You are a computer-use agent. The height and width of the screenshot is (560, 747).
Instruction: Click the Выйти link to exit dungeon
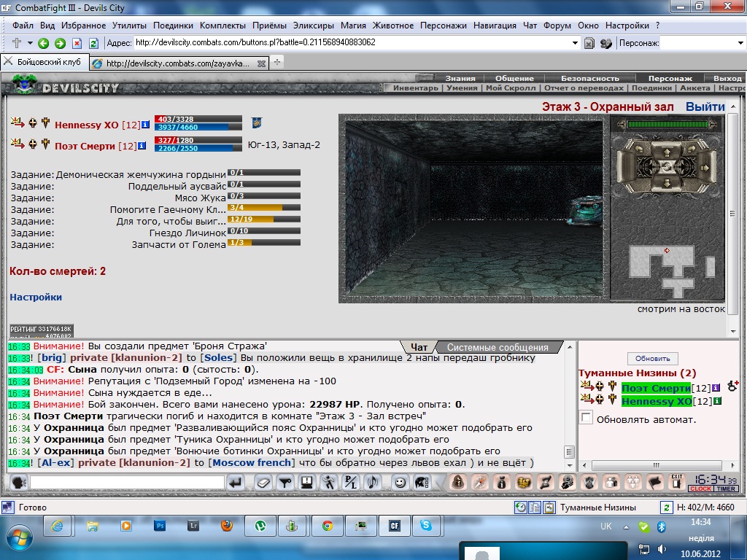pos(705,106)
